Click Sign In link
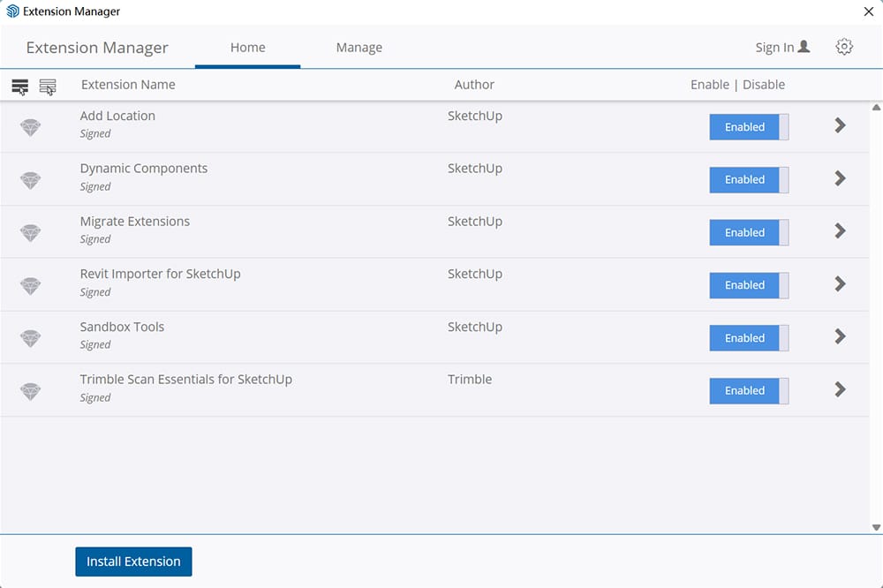Image resolution: width=883 pixels, height=588 pixels. 781,48
